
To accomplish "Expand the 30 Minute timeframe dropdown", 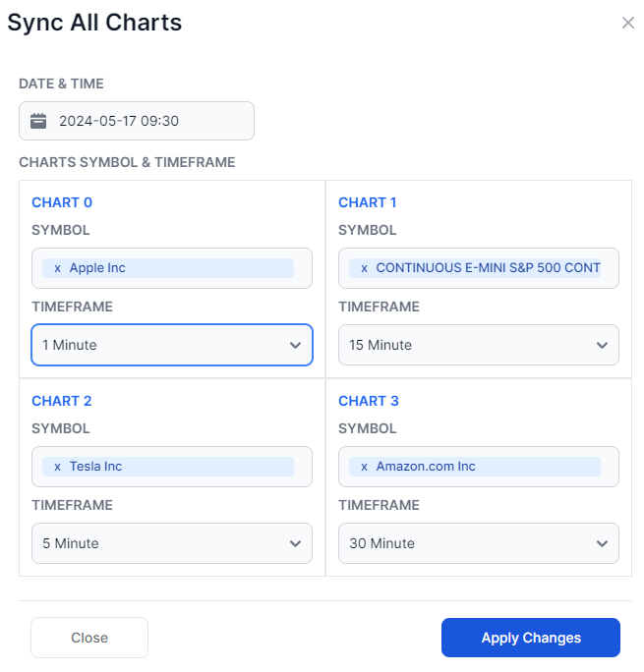I will 479,543.
